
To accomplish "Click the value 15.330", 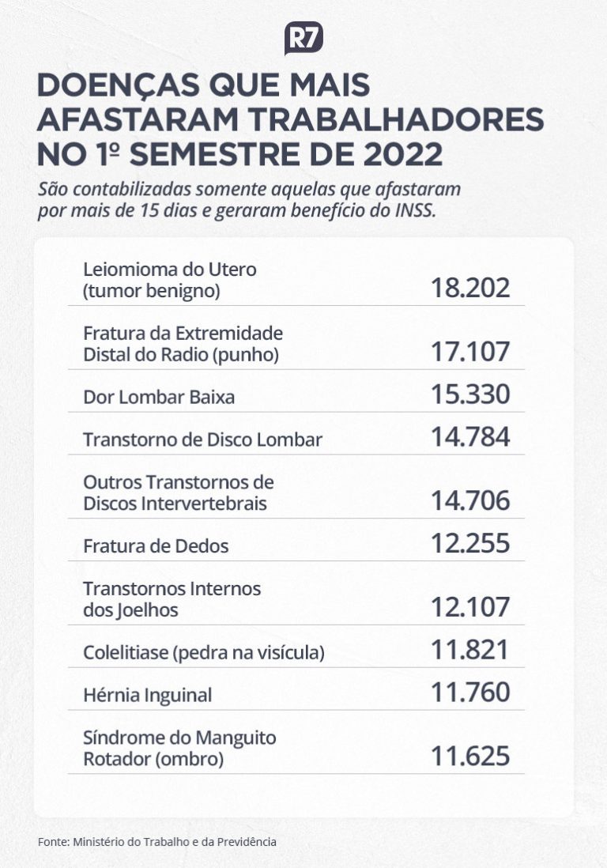I will click(470, 394).
